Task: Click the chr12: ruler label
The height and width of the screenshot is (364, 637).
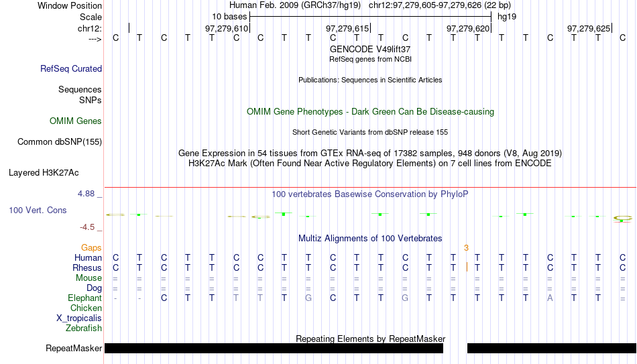Action: 90,28
